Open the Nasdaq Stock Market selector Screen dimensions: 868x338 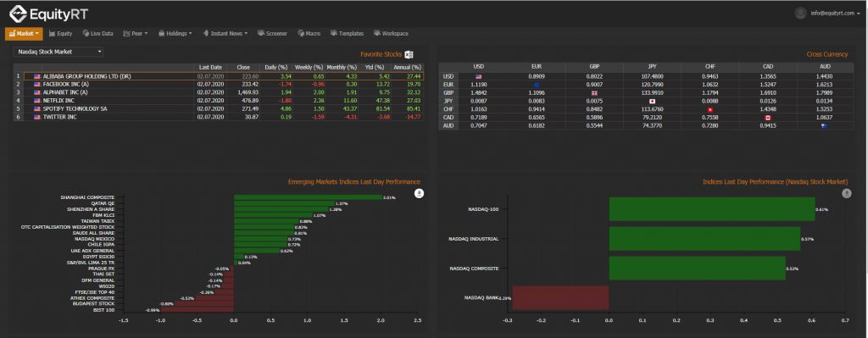[58, 52]
